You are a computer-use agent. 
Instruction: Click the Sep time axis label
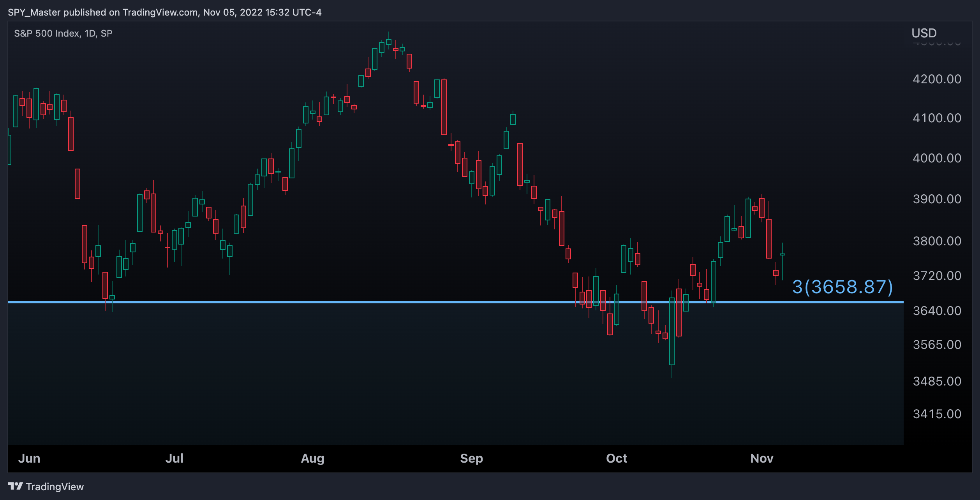[471, 458]
